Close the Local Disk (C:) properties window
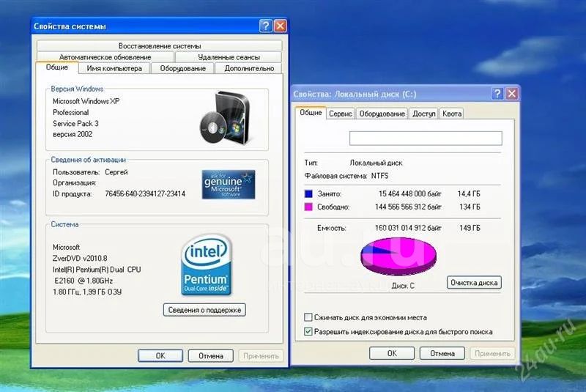 511,94
